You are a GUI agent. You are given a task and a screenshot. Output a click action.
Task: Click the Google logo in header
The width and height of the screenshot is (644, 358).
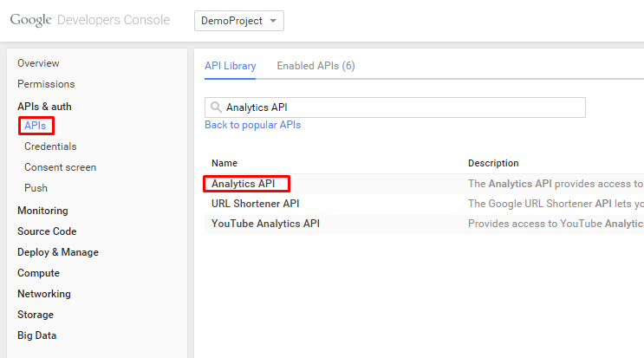tap(31, 20)
